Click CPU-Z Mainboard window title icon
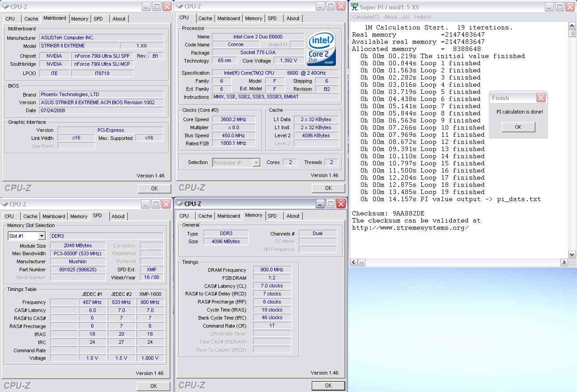 point(6,7)
